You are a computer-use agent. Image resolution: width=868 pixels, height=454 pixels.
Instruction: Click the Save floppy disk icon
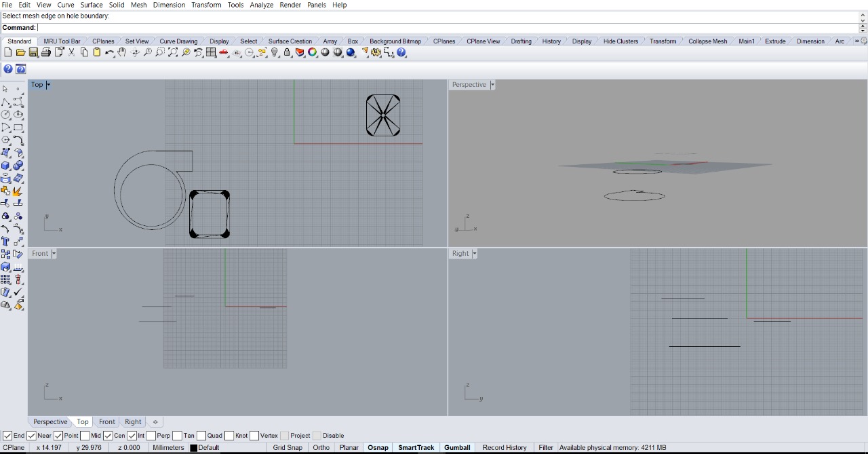click(x=33, y=52)
